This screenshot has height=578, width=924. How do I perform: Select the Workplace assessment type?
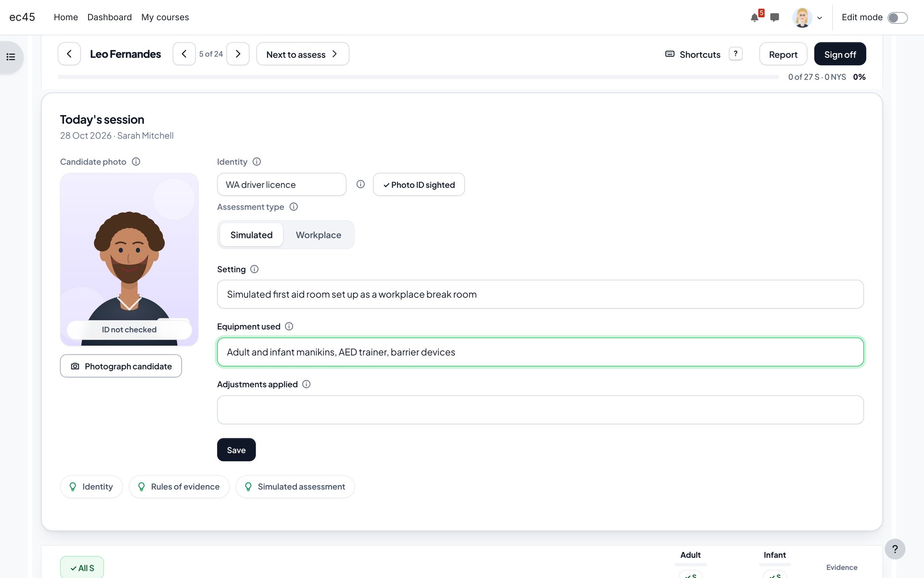[319, 235]
